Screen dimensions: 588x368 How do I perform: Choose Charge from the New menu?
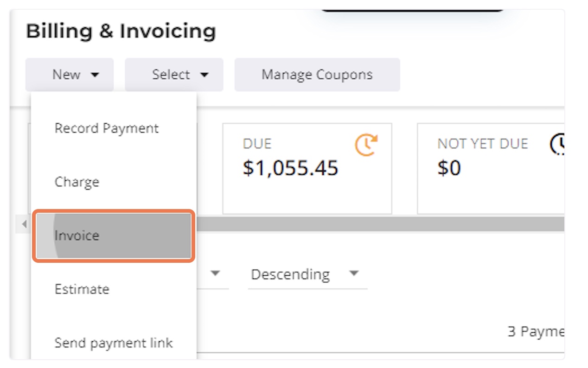(x=77, y=182)
